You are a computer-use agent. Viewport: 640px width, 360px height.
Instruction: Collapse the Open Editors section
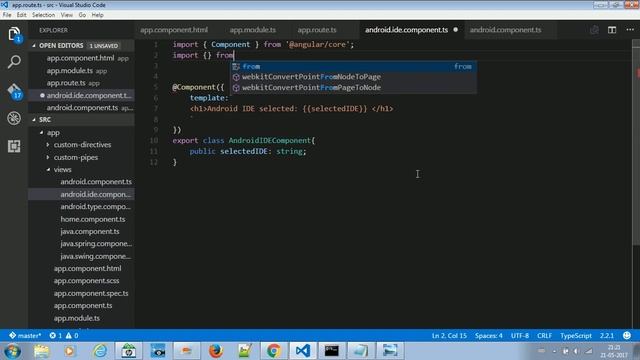coord(34,46)
